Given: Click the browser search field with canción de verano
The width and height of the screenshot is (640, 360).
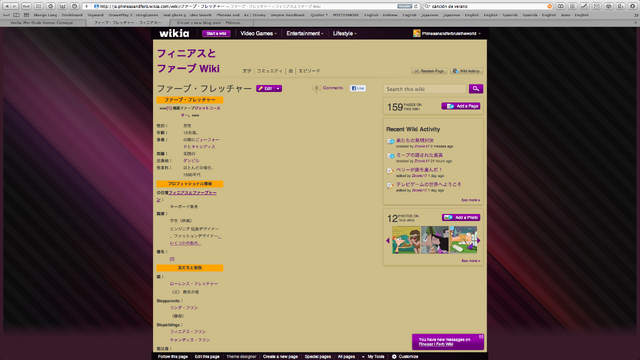Looking at the screenshot, I should (488, 6).
